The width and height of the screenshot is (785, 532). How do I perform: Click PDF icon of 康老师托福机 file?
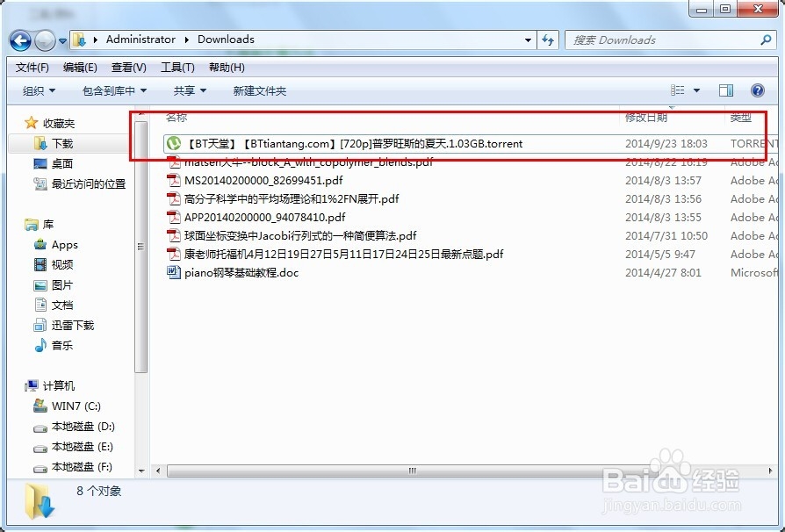tap(174, 255)
